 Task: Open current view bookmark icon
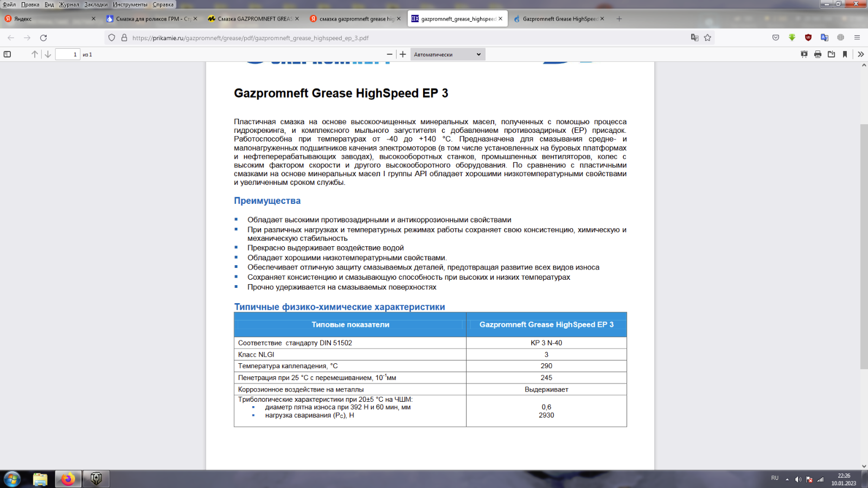[845, 54]
